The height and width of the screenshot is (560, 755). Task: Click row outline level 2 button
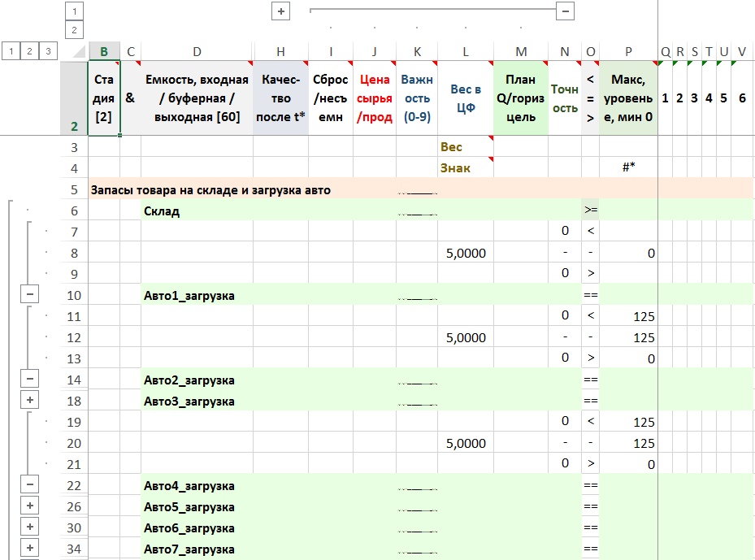[30, 51]
